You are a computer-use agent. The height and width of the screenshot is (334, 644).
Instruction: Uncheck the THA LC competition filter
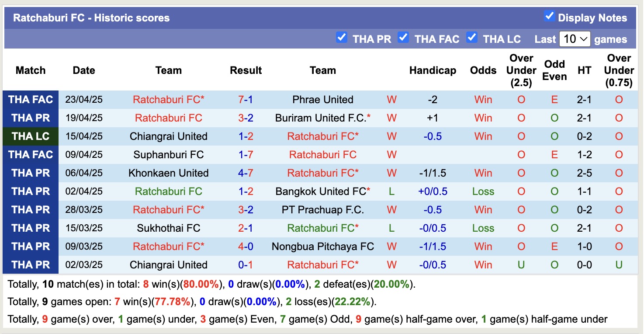coord(472,38)
